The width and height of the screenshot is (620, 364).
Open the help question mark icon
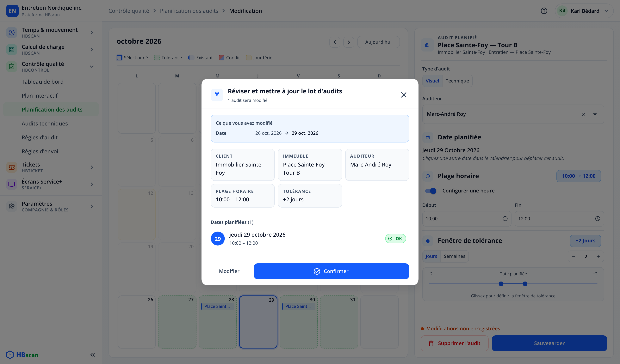pos(544,11)
